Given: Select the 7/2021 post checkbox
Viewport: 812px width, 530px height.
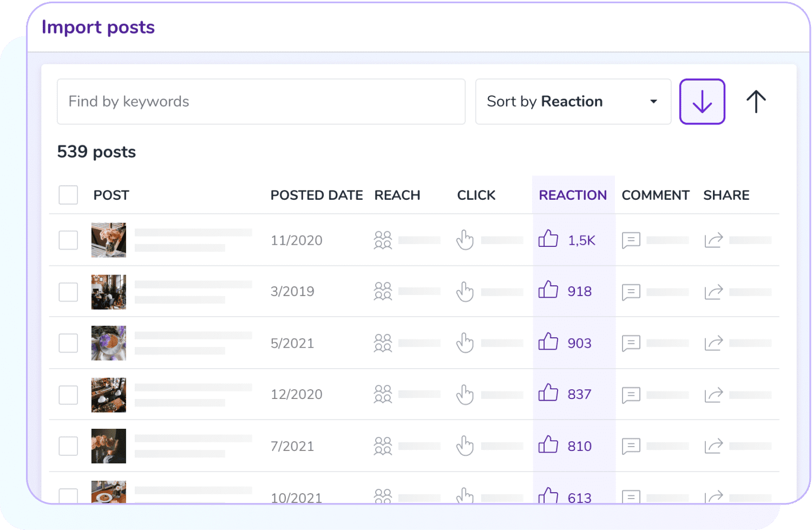Looking at the screenshot, I should 68,446.
